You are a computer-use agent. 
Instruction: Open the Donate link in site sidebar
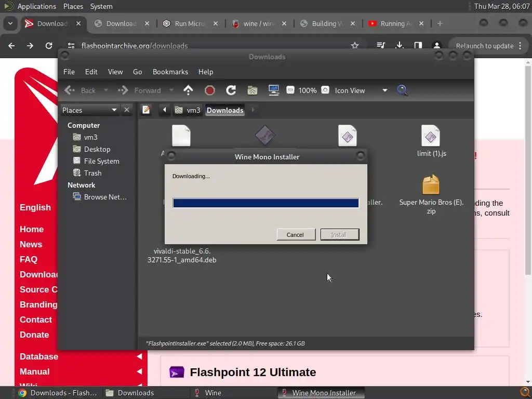click(x=34, y=335)
